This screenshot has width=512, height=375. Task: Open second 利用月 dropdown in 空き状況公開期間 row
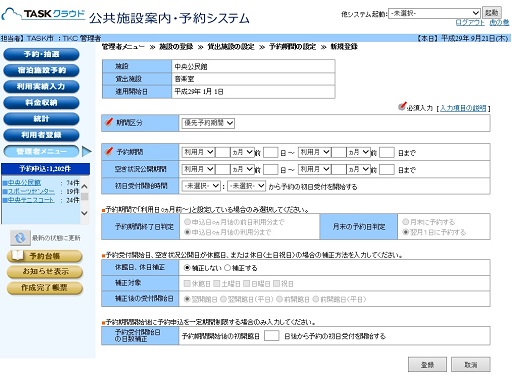[314, 169]
